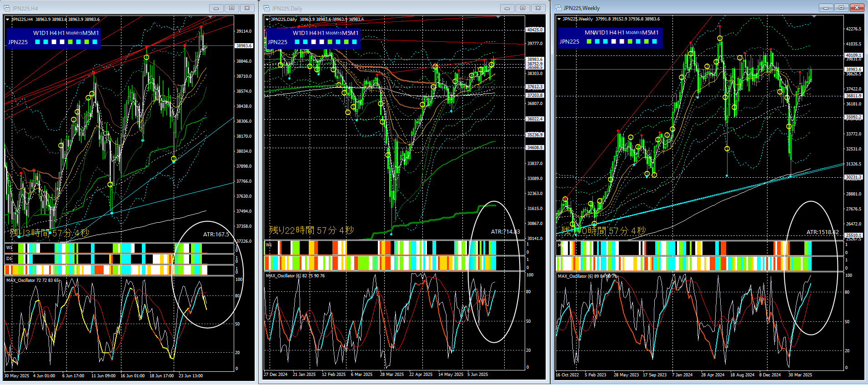The width and height of the screenshot is (868, 385).
Task: Click the chart icon in JPN225,Daily title bar
Action: (266, 8)
